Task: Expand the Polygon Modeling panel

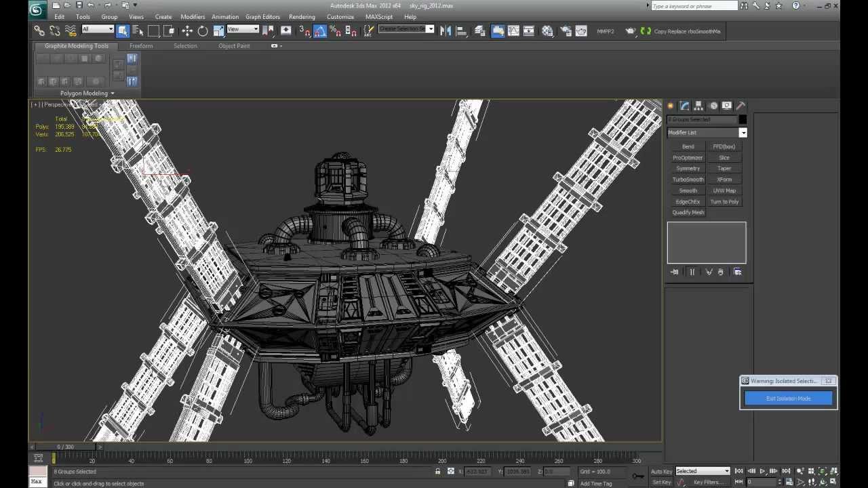Action: [x=87, y=93]
